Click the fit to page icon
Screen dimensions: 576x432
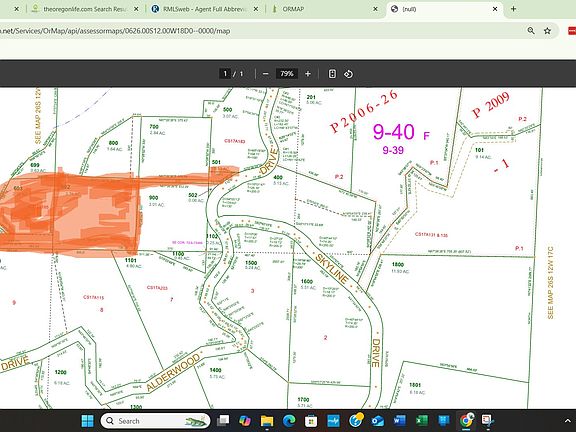(x=332, y=74)
